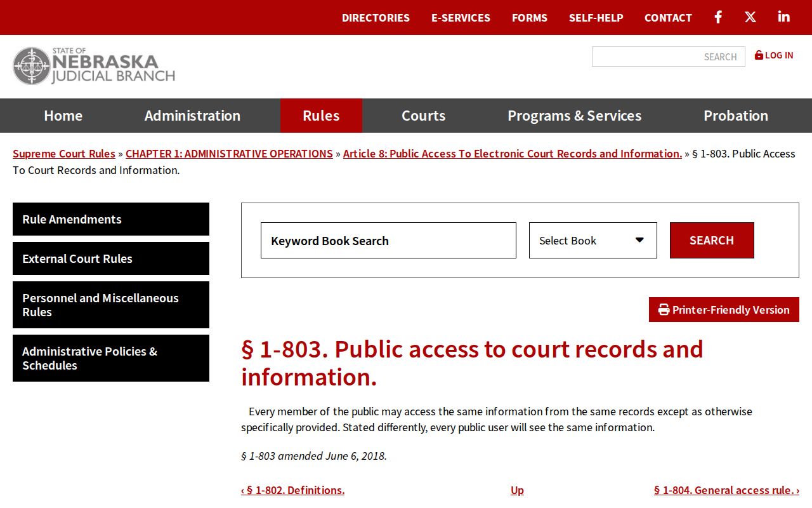Click the heading '§ 1-803. Public access to court records'
Screen dimensions: 812x508
(x=472, y=363)
